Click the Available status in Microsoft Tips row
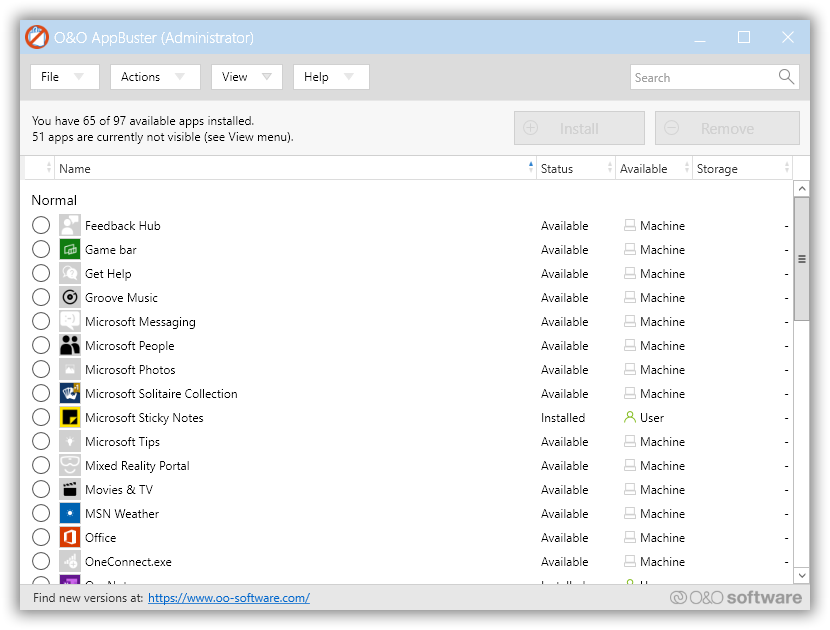The height and width of the screenshot is (630, 830). pos(564,442)
